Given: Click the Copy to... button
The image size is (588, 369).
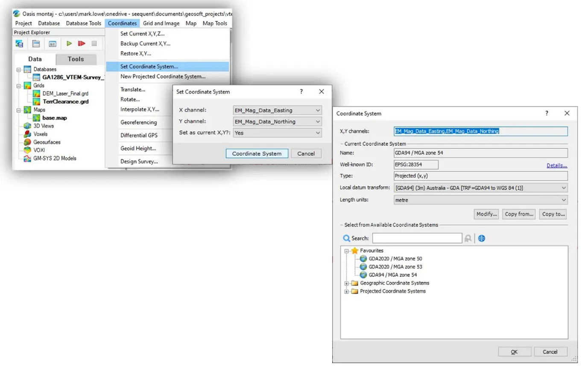Looking at the screenshot, I should point(553,214).
